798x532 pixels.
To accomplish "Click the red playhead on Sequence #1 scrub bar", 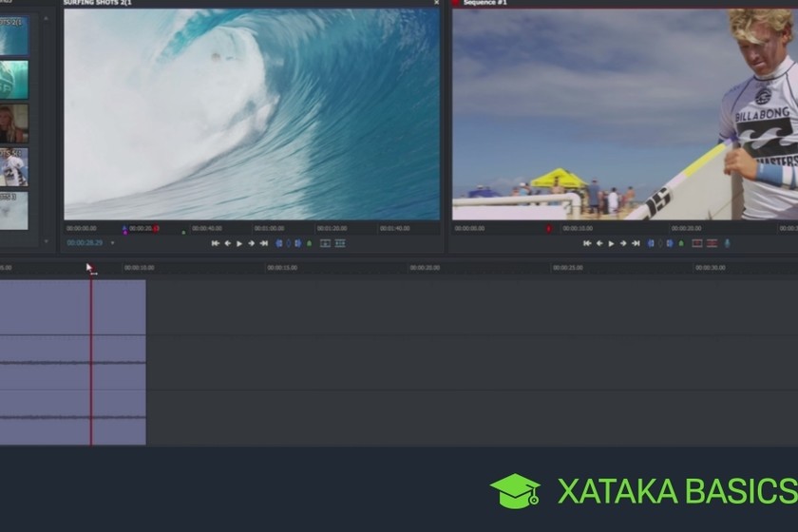I will coord(549,229).
